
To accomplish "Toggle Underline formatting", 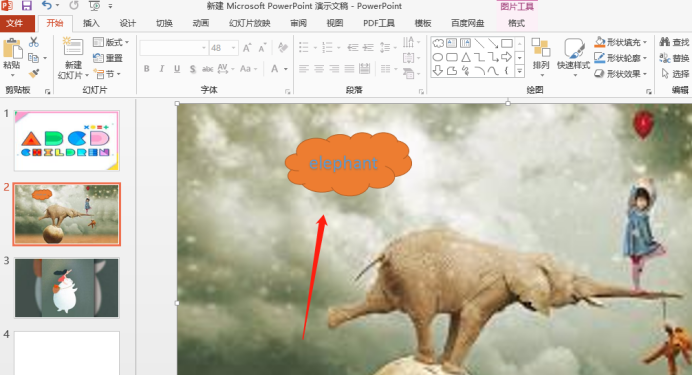I will point(177,69).
